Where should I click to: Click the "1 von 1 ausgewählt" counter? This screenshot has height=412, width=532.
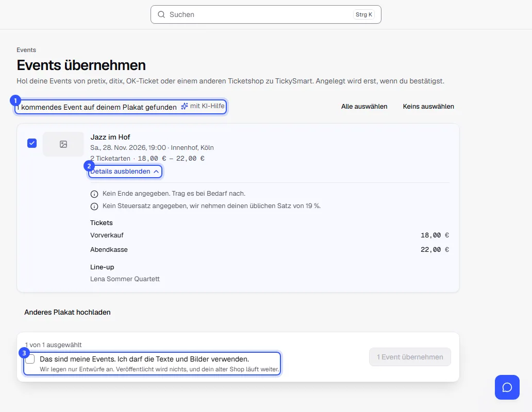pyautogui.click(x=53, y=345)
